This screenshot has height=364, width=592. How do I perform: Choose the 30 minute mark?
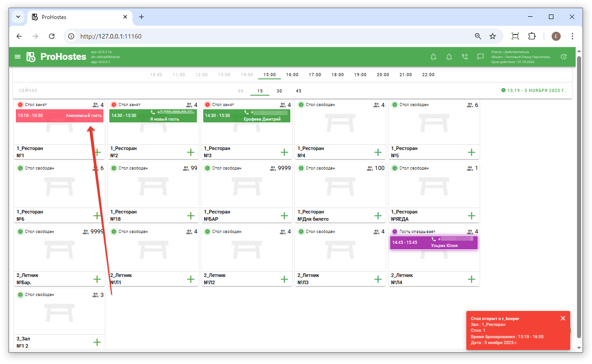click(x=279, y=91)
